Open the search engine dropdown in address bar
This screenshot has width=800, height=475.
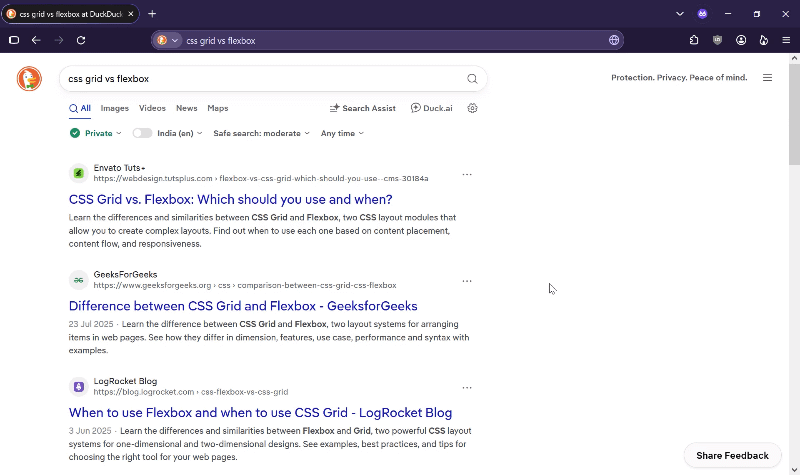pyautogui.click(x=168, y=40)
